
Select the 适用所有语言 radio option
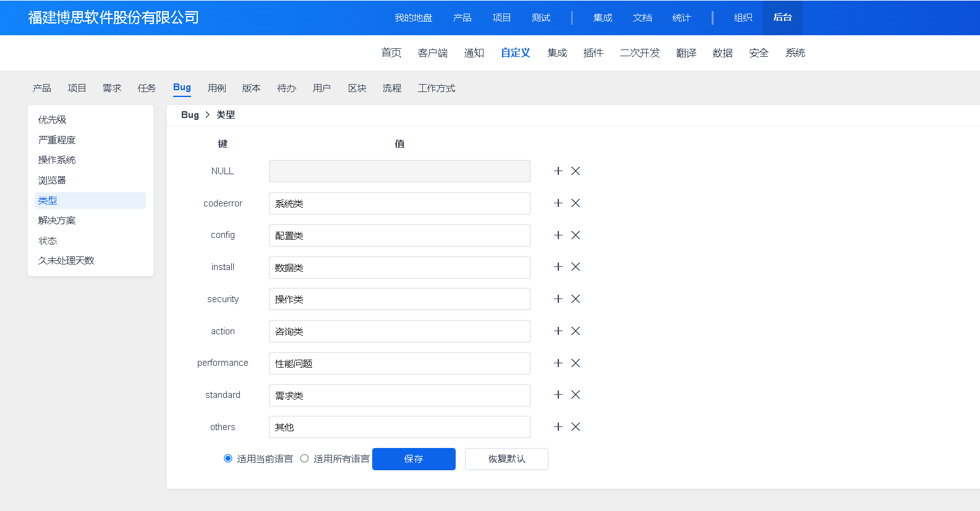pos(304,458)
